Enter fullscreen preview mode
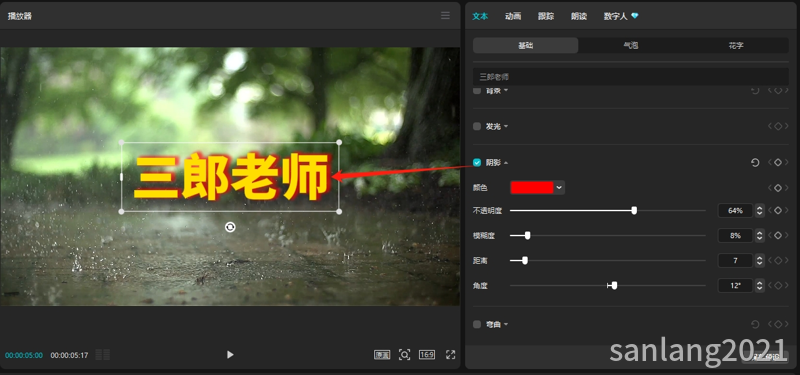800x375 pixels. click(451, 355)
